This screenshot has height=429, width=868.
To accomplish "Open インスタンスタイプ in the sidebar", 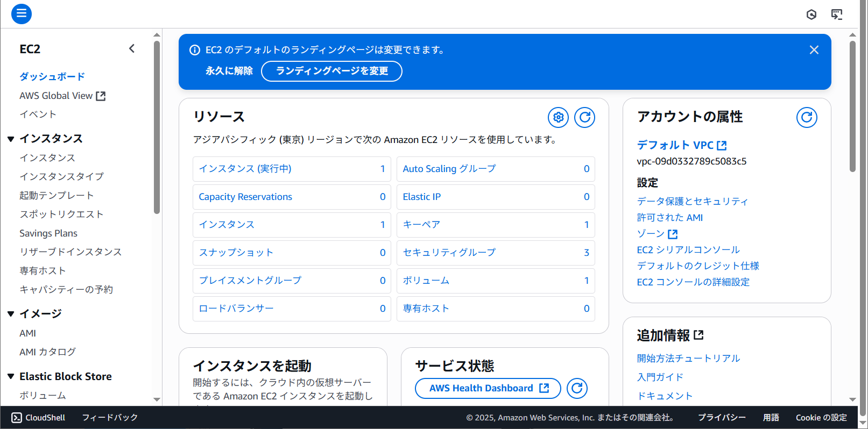I will tap(61, 176).
